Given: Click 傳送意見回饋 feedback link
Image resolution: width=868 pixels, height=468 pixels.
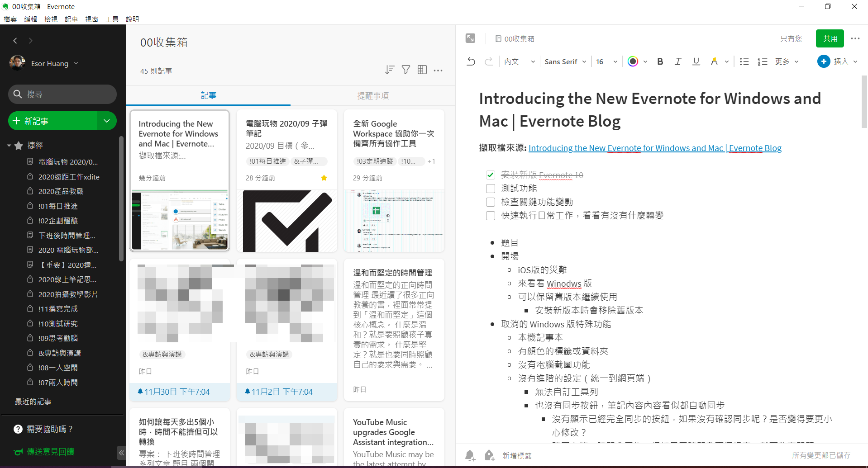Looking at the screenshot, I should [50, 452].
